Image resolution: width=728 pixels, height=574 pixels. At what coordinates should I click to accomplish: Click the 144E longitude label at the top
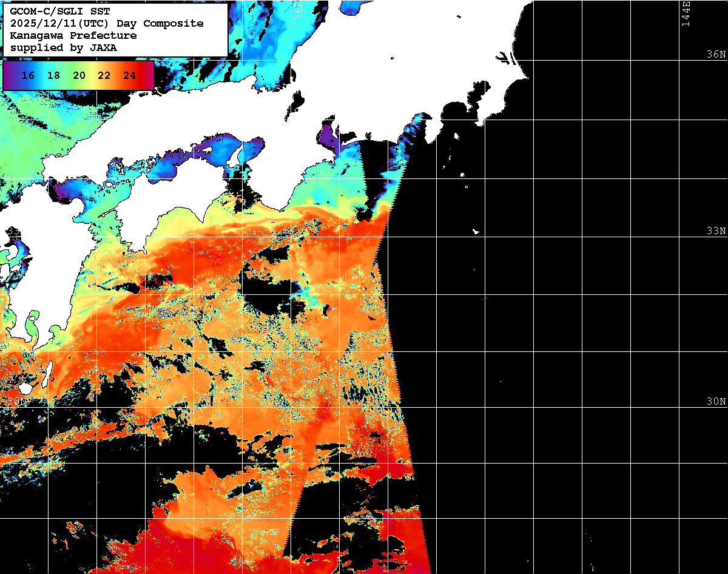686,13
